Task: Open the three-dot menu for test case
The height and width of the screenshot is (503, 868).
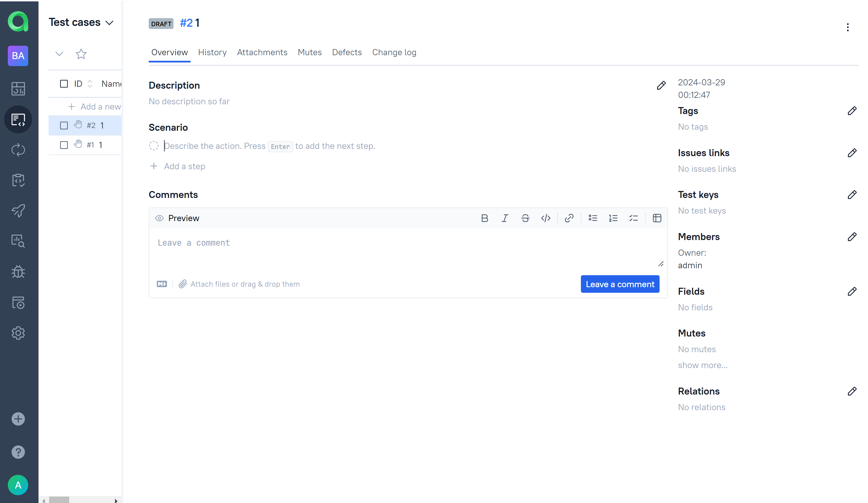Action: pos(847,27)
